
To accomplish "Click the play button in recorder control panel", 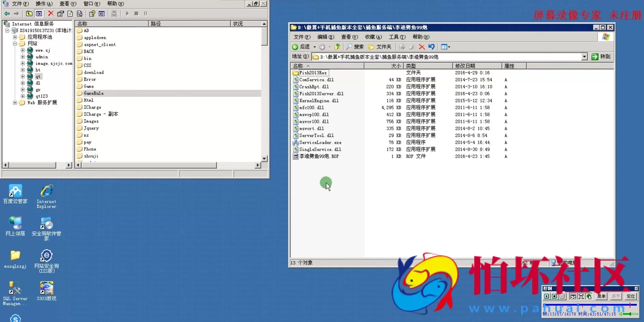I will [546, 296].
